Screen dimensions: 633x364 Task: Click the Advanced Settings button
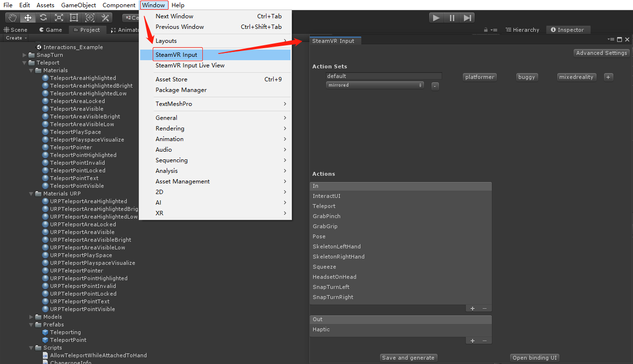pyautogui.click(x=602, y=53)
